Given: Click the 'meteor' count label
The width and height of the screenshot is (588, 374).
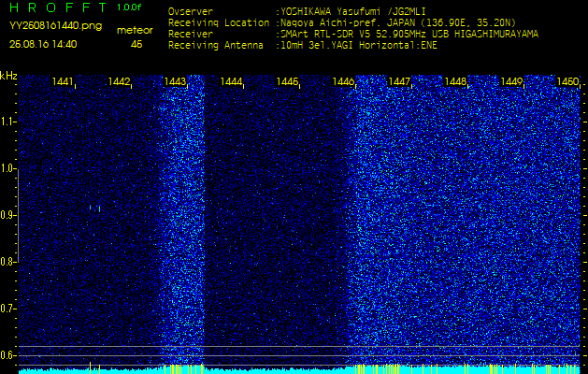Looking at the screenshot, I should click(x=135, y=31).
